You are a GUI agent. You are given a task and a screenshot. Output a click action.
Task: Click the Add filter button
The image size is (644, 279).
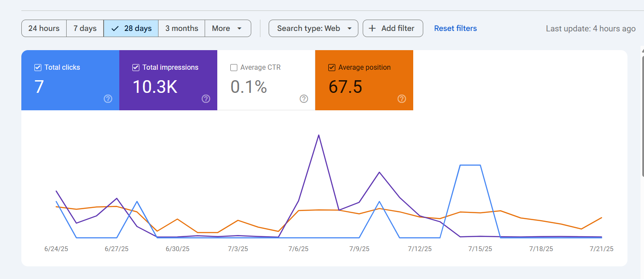click(393, 28)
